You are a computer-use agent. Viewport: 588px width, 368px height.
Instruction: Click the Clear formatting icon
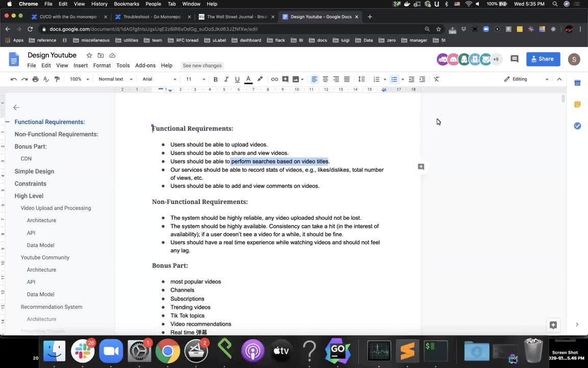pyautogui.click(x=436, y=79)
